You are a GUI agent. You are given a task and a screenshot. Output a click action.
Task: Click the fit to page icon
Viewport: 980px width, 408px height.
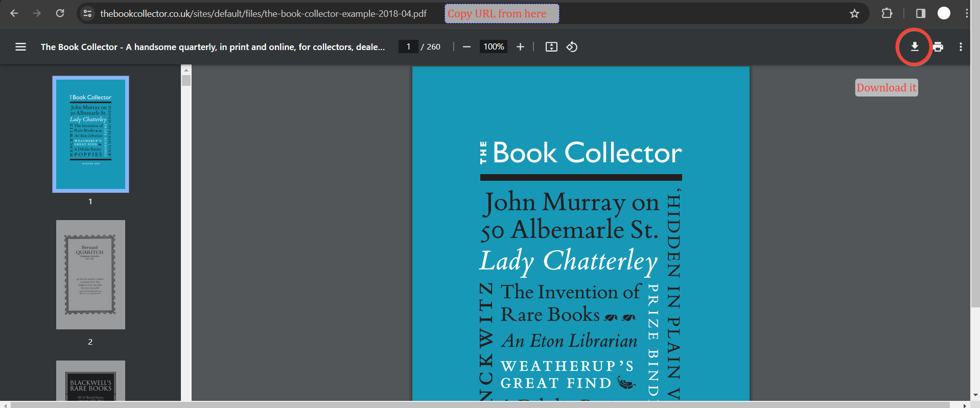click(x=551, y=47)
